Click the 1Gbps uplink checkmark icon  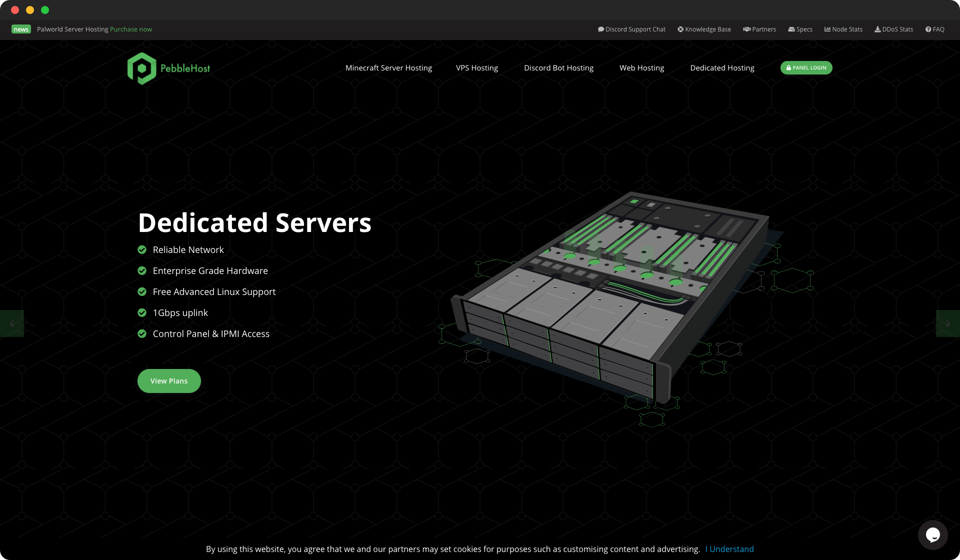(142, 313)
